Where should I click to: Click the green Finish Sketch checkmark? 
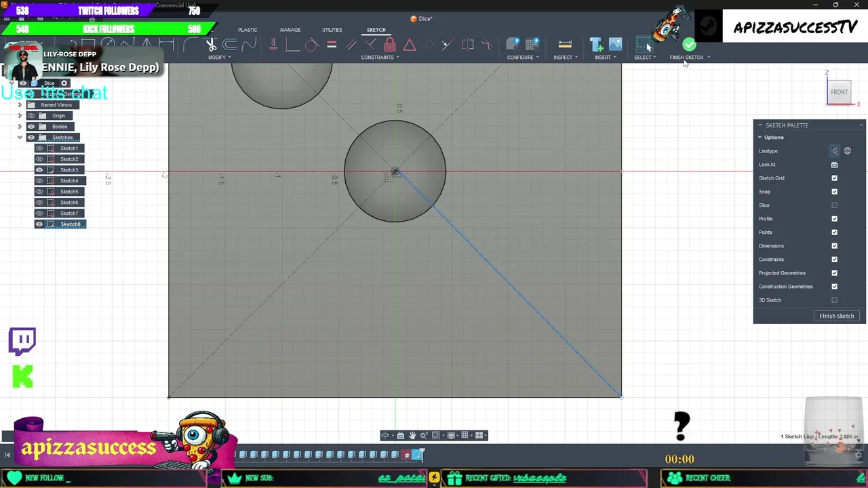pyautogui.click(x=689, y=45)
